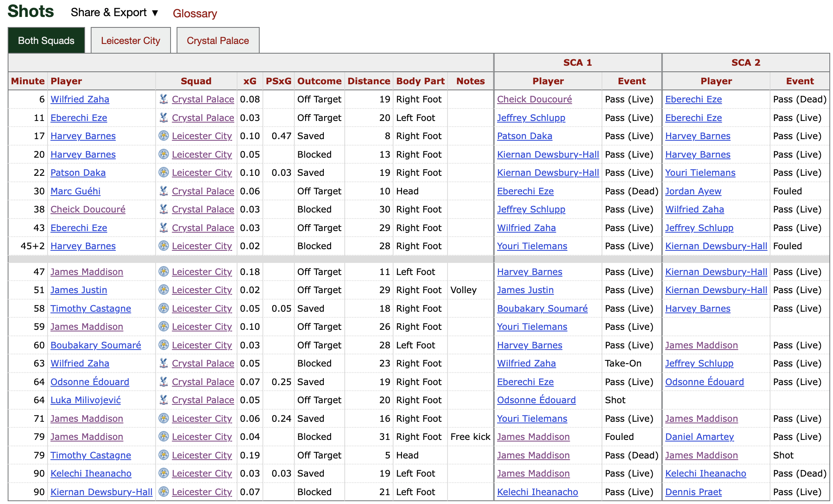This screenshot has width=833, height=504.
Task: Open Cheick Doucouré SCA 1 link at minute 6
Action: (x=534, y=99)
